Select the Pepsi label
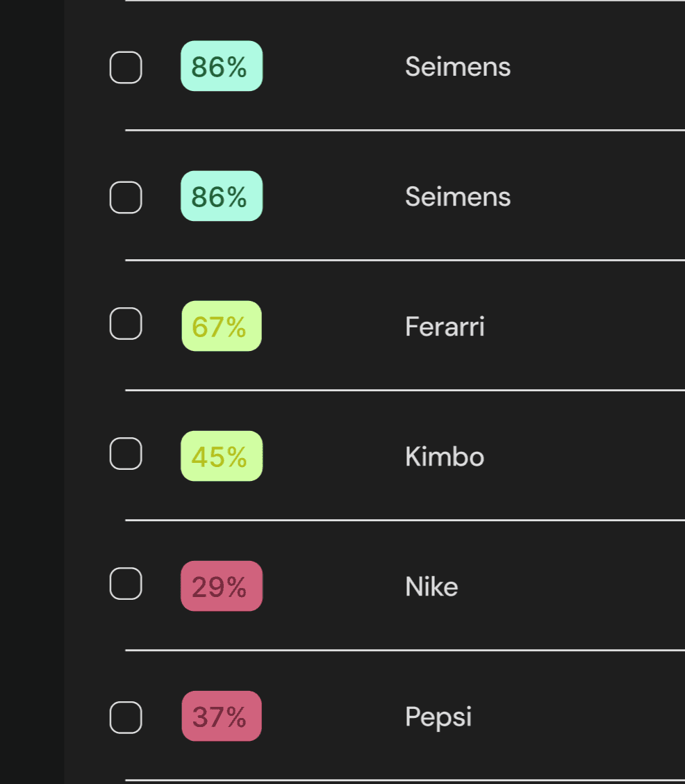Screen dimensions: 685x784 [x=438, y=717]
